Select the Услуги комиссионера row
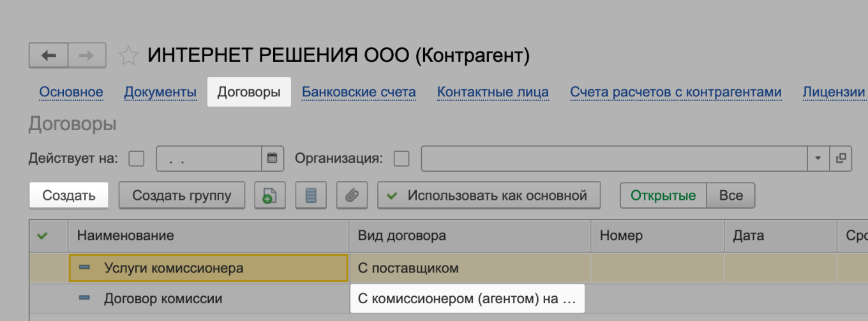 449,268
